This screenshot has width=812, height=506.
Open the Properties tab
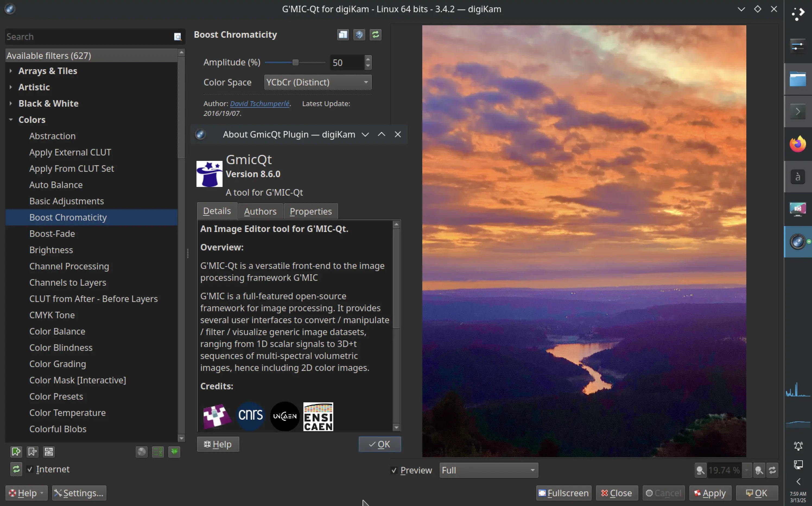(x=310, y=212)
